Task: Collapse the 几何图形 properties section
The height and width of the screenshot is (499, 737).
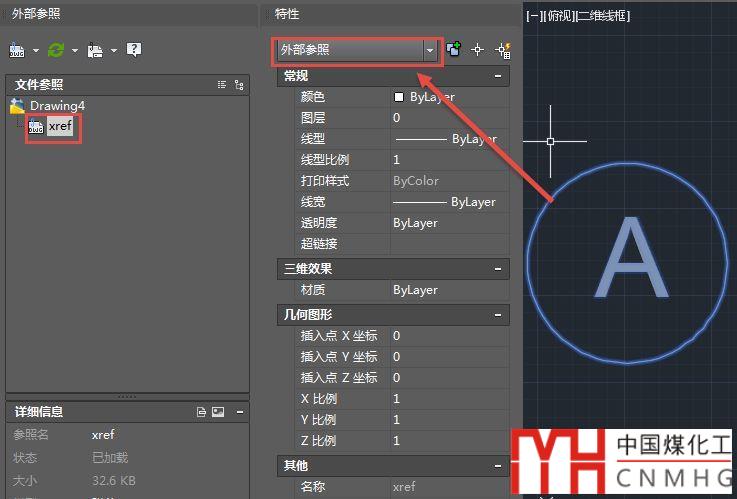Action: point(497,315)
